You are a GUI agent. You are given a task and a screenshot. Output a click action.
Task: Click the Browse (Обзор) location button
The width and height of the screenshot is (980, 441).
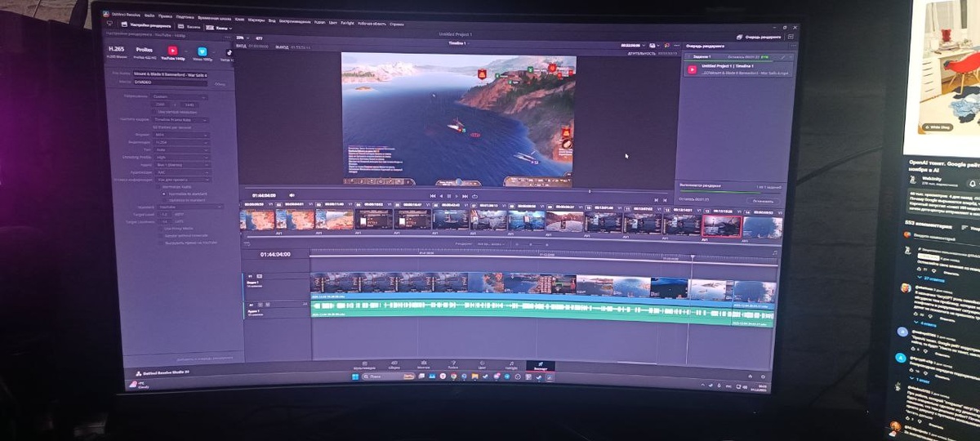point(220,83)
